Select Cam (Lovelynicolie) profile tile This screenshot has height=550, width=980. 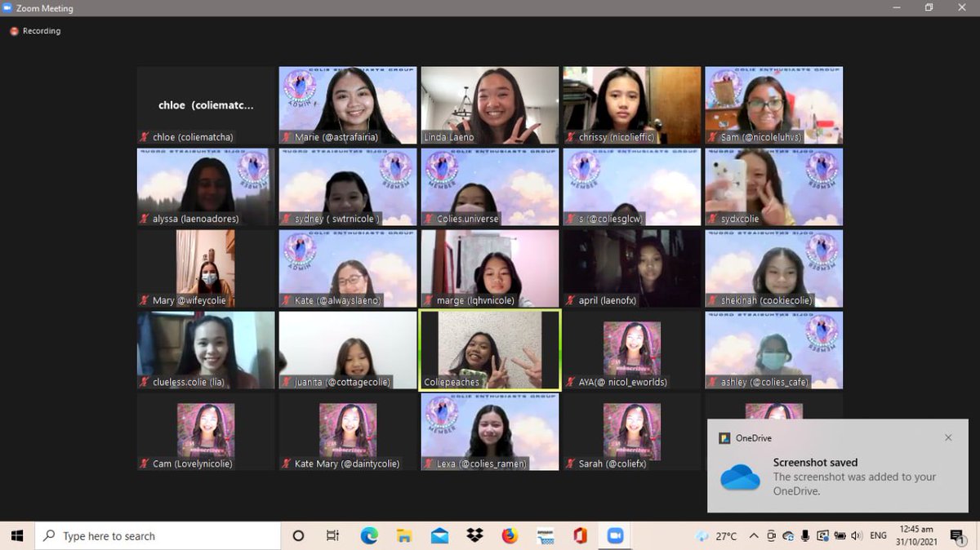tap(207, 432)
